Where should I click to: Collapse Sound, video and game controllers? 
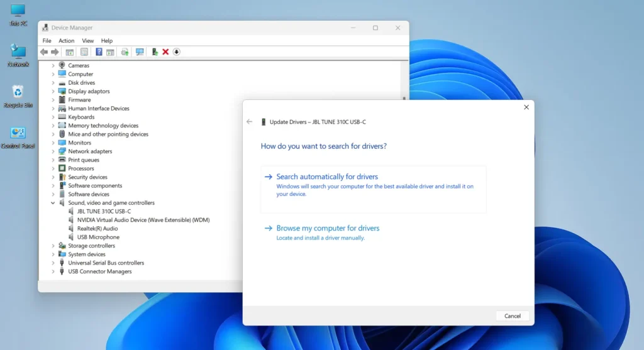(53, 203)
